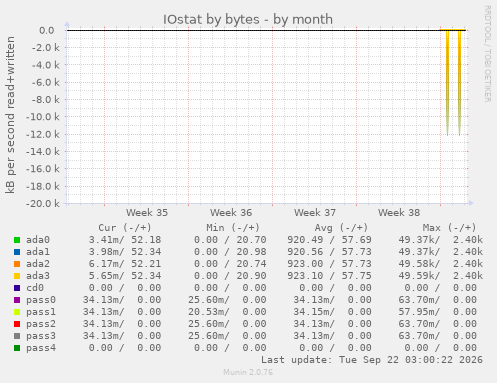Screen dimensions: 497x383
Task: Select the ada2 legend label
Action: 38,264
